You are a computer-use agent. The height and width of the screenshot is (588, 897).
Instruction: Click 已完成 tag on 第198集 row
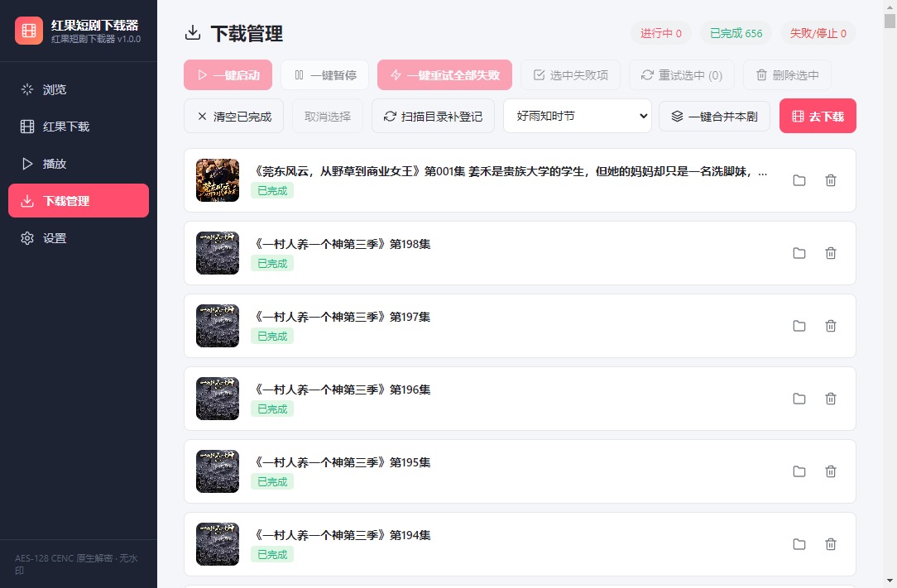click(x=272, y=263)
